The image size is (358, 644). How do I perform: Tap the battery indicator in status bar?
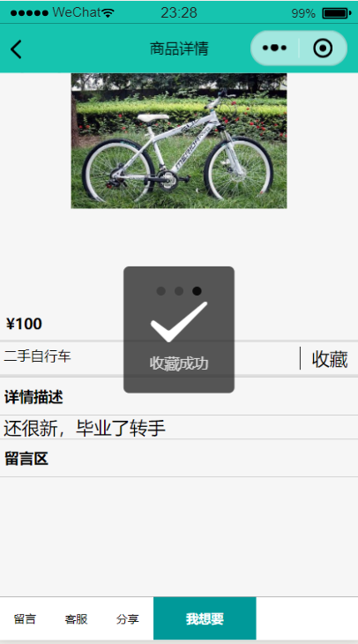coord(336,13)
